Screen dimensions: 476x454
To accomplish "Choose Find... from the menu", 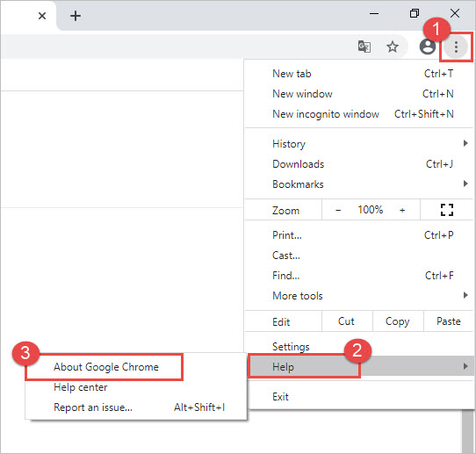I will coord(359,276).
